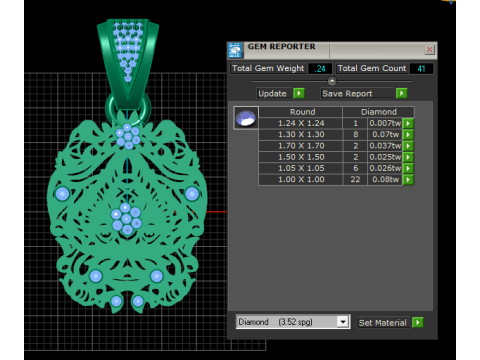Click the count cell showing 6
480x360 pixels.
coord(355,168)
